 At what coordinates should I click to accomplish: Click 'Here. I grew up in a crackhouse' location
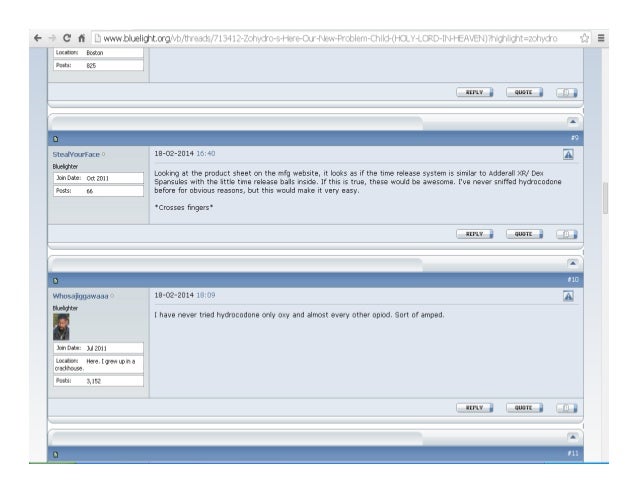point(98,364)
